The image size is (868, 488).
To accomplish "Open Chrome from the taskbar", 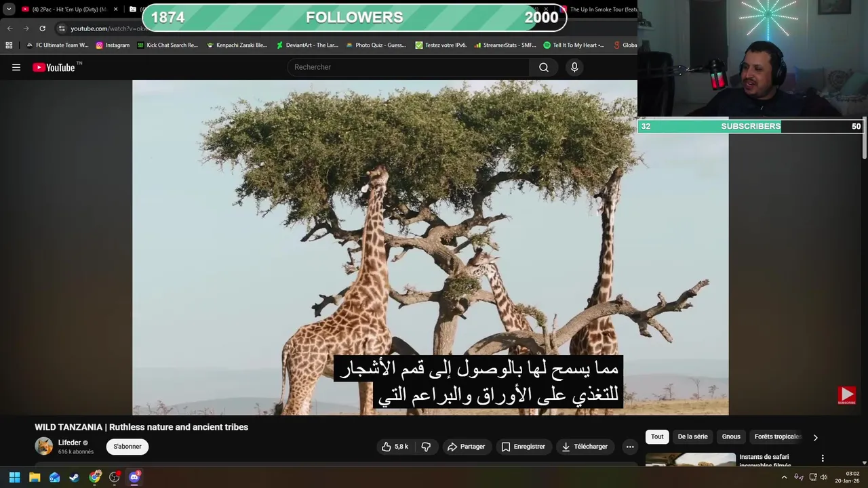I will (95, 477).
